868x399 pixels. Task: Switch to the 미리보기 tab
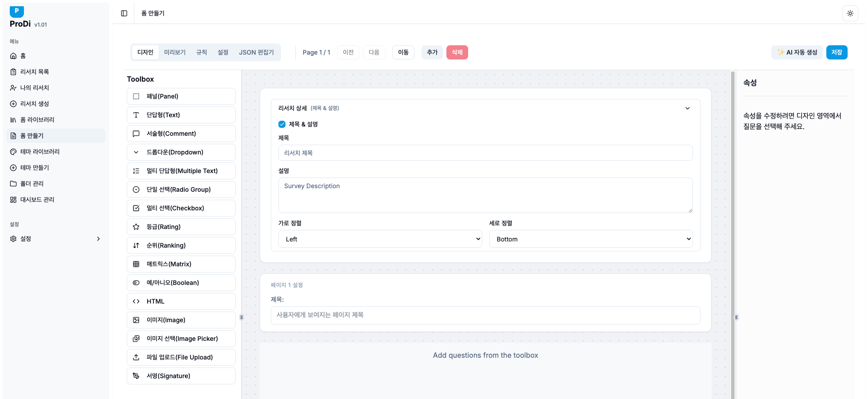click(x=175, y=52)
